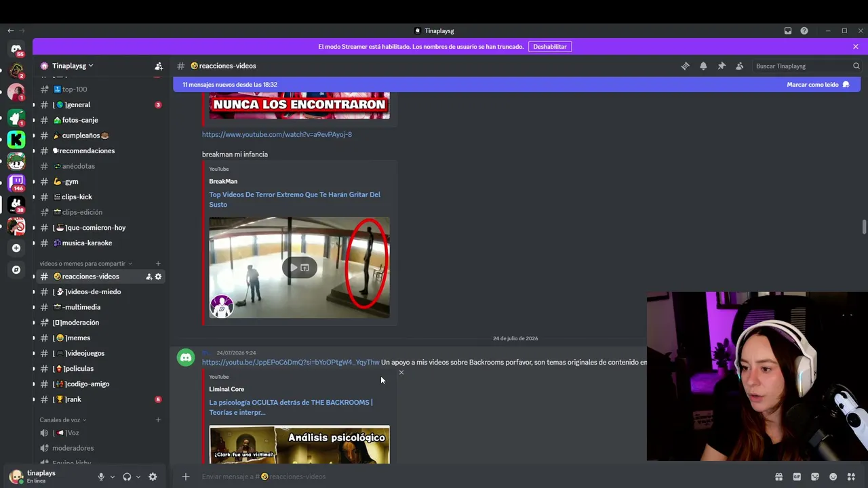Image resolution: width=868 pixels, height=488 pixels.
Task: Open the Explore Discoverable Servers compass icon
Action: pos(16,270)
